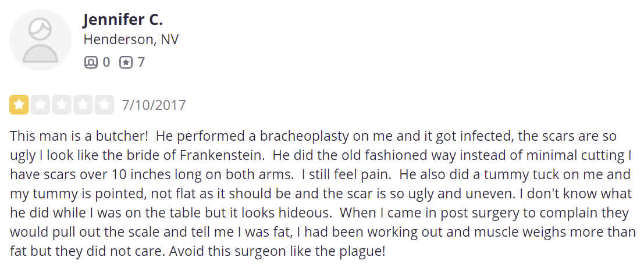Click the empty third rating star
The width and height of the screenshot is (644, 271).
point(62,105)
